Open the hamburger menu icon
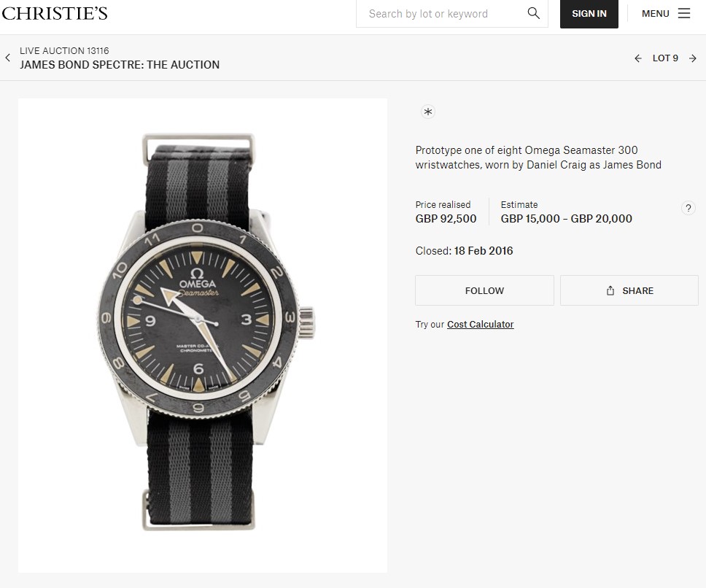706x588 pixels. (x=683, y=14)
